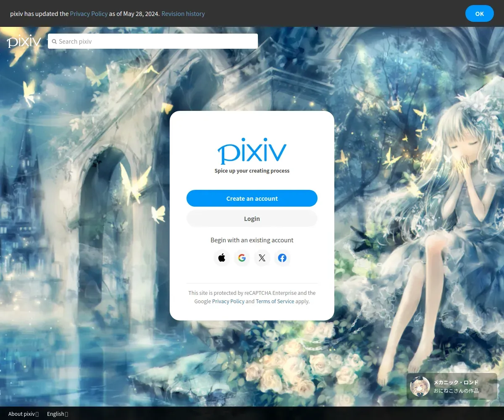Click 'Begin with an existing account' text
Screen dimensions: 504x420
coord(252,240)
